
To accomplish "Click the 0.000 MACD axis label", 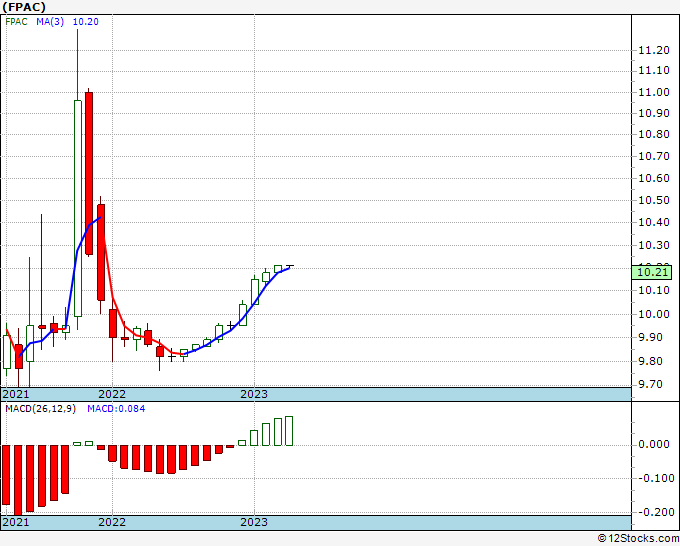I will pos(654,445).
